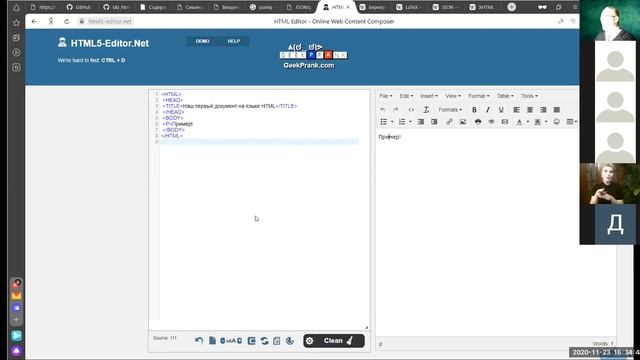Insert media icon in toolbar
The height and width of the screenshot is (360, 640).
point(505,122)
